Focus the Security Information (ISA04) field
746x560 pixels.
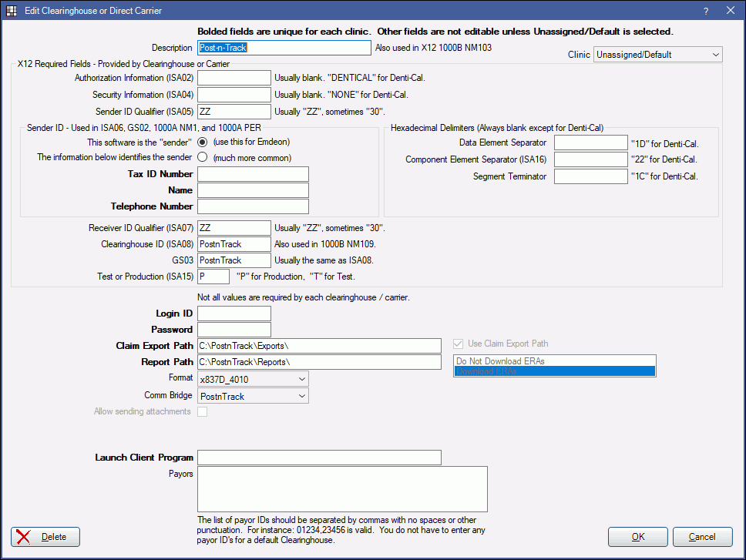[234, 95]
